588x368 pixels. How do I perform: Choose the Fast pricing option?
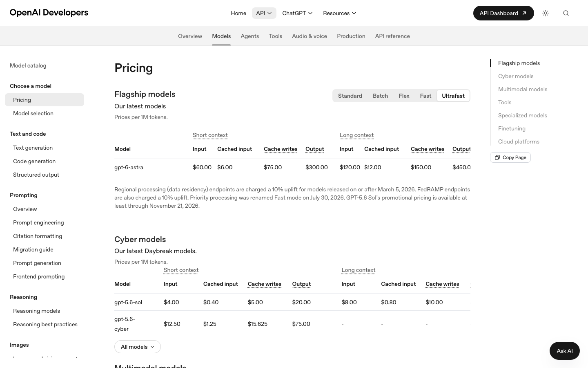point(425,96)
